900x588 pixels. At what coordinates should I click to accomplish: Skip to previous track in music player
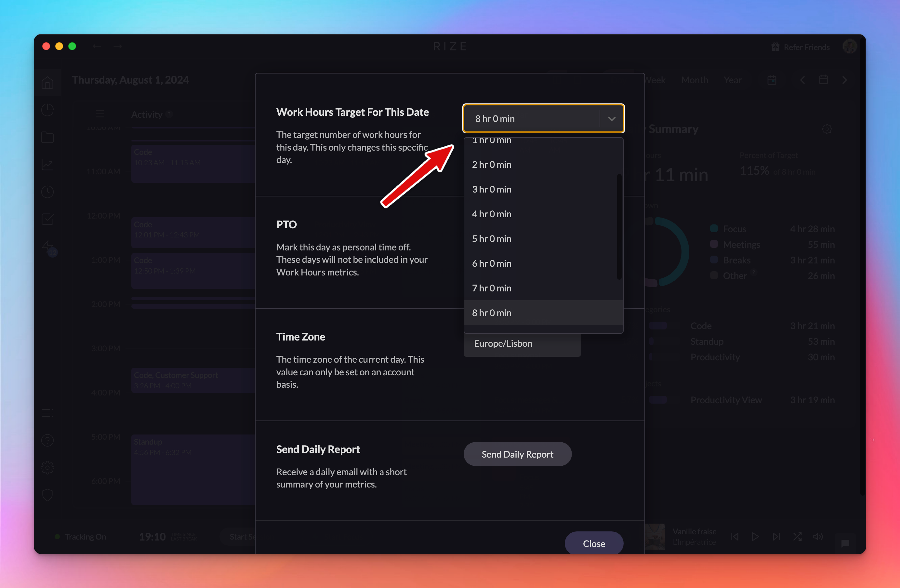click(x=735, y=537)
